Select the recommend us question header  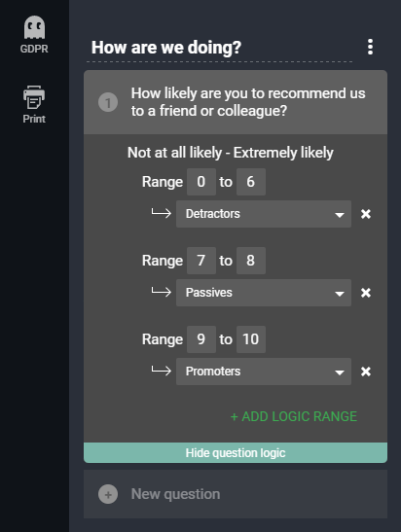tap(236, 102)
